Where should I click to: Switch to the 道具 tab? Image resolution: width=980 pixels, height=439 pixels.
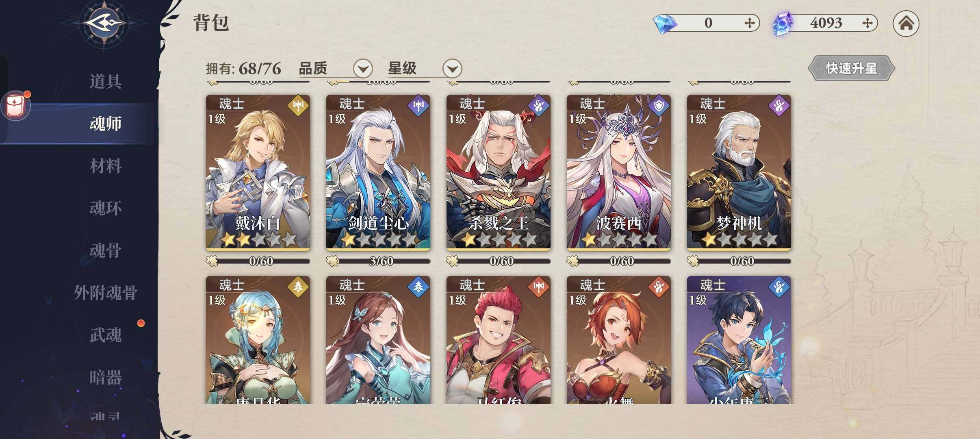(x=105, y=81)
